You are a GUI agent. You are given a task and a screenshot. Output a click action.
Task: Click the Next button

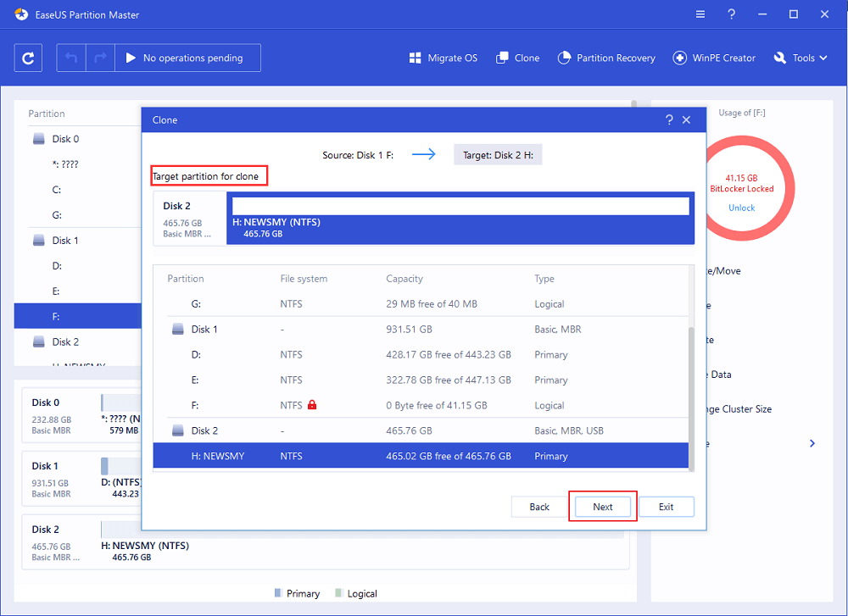(x=602, y=507)
